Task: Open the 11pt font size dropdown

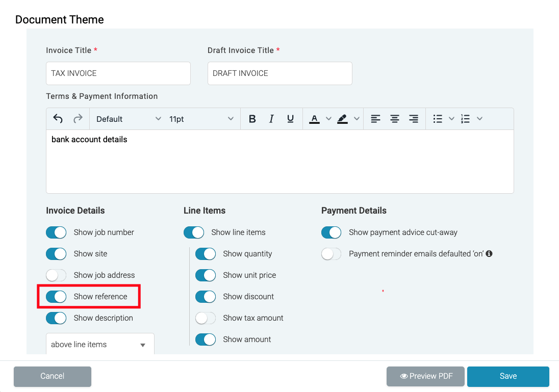Action: coord(201,119)
